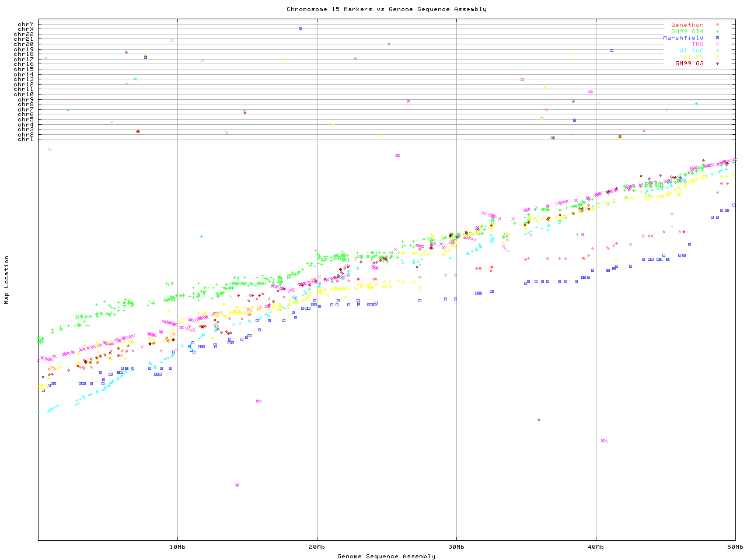
Task: Click the 10Mb x-axis tick label
Action: (177, 547)
